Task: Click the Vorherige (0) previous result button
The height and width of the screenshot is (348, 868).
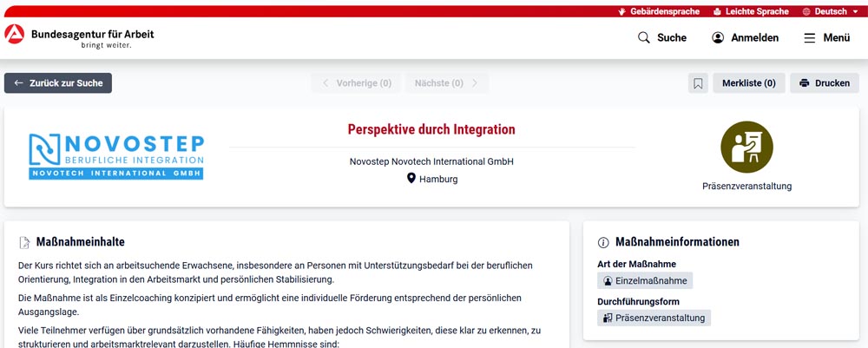Action: click(x=356, y=83)
